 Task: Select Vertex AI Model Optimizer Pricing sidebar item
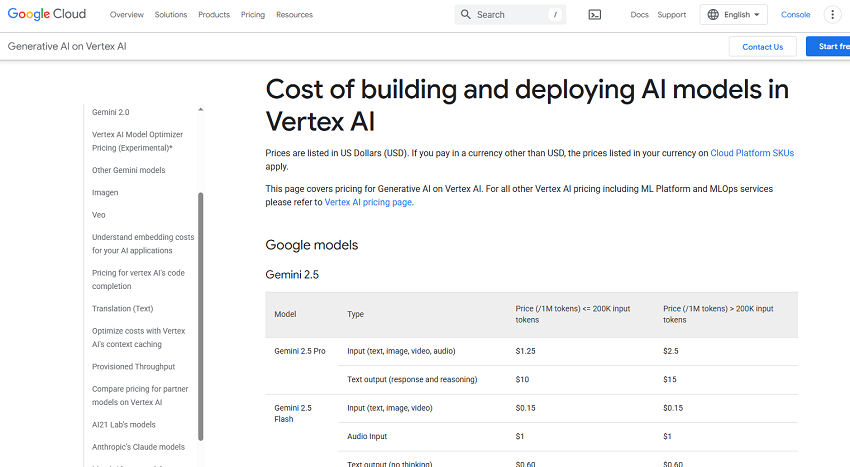point(138,141)
